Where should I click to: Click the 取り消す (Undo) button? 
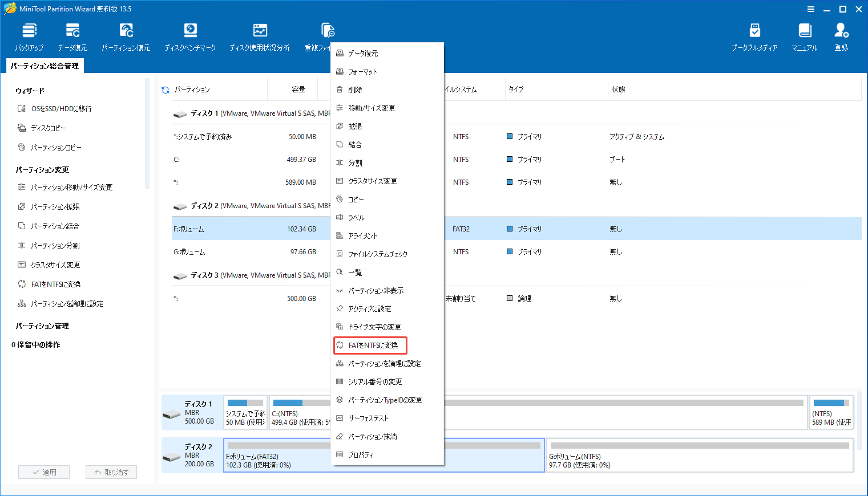pyautogui.click(x=111, y=471)
